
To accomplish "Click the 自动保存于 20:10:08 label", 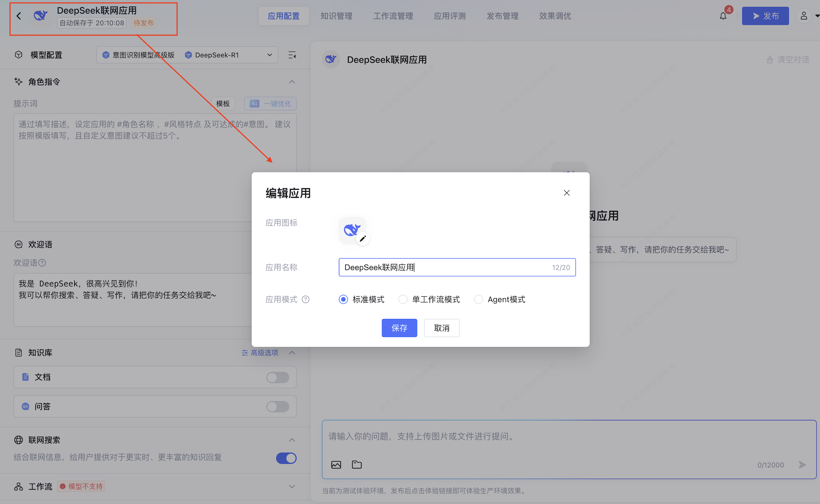I will tap(92, 23).
